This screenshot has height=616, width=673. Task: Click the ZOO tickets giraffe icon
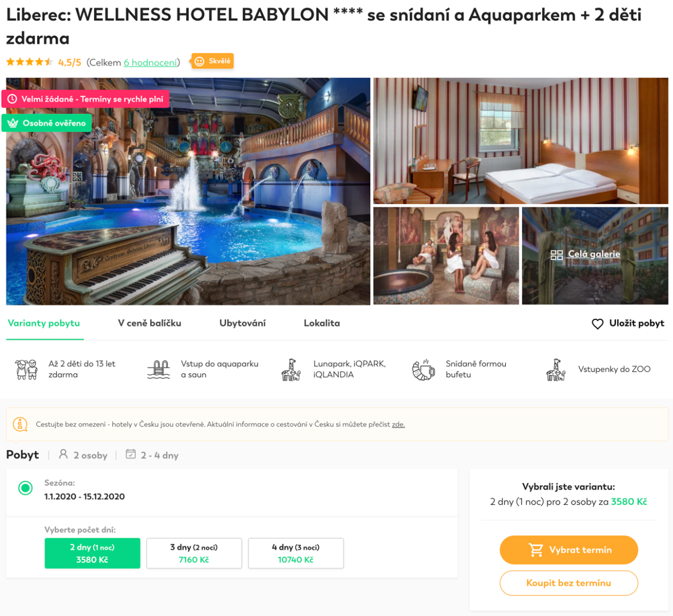point(556,369)
